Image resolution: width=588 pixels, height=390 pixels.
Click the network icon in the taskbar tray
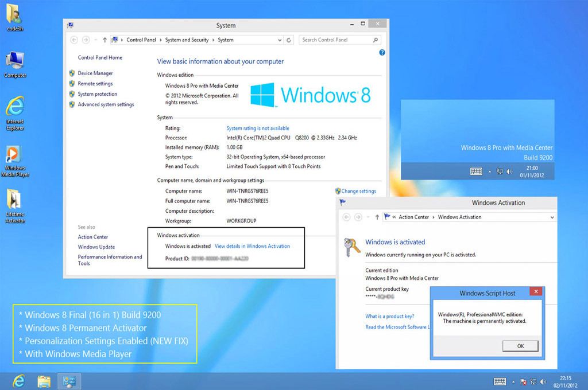pyautogui.click(x=533, y=382)
